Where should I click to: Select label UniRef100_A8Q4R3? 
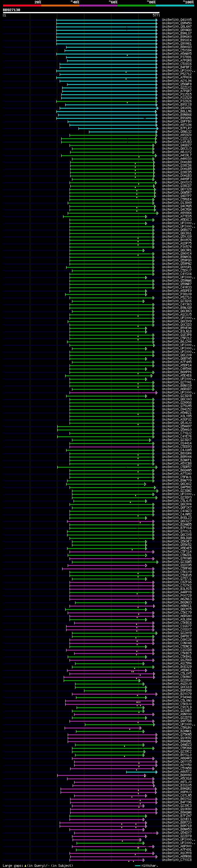(x=177, y=758)
